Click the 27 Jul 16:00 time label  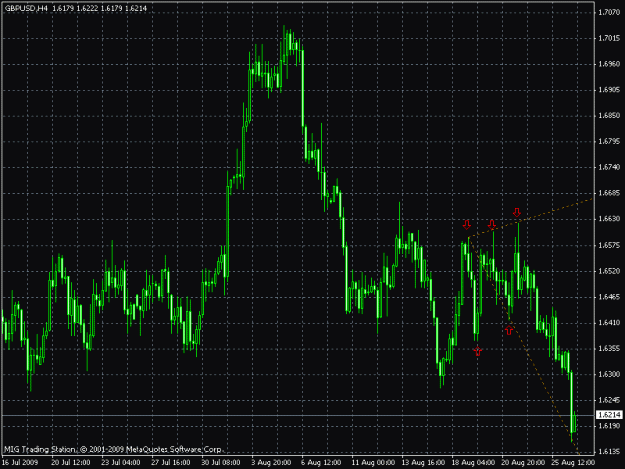(x=171, y=462)
